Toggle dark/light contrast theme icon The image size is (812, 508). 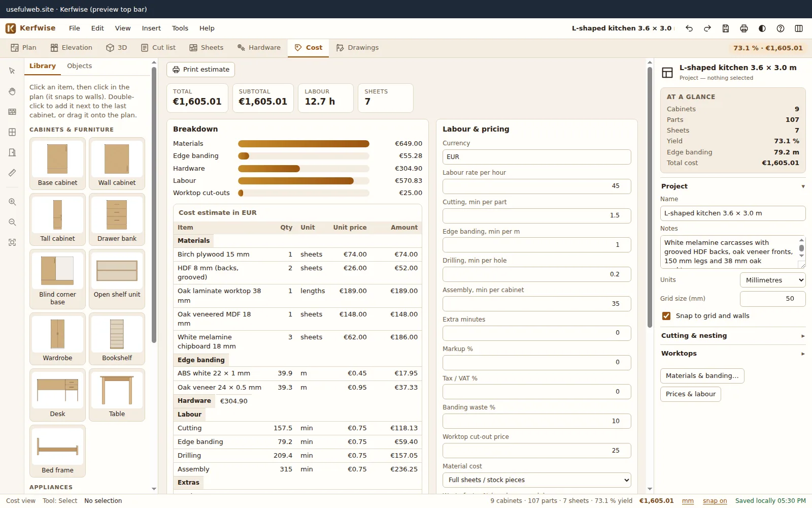click(762, 28)
